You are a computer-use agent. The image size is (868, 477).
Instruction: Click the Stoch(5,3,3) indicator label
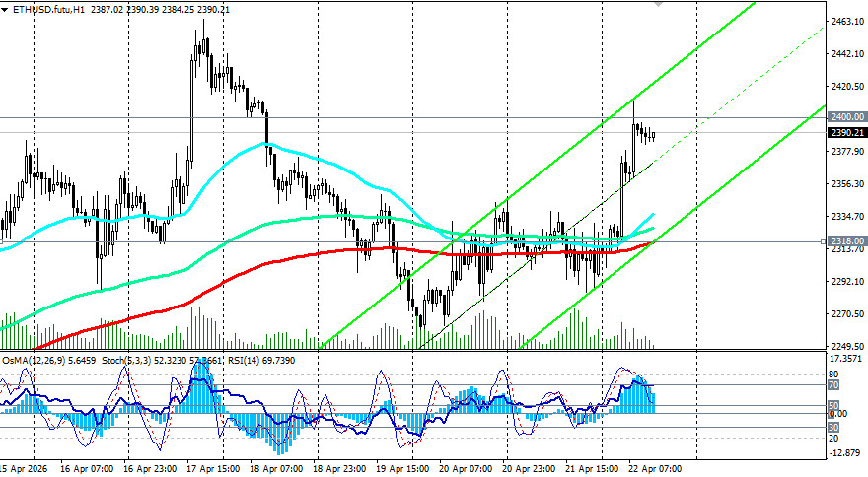point(126,361)
